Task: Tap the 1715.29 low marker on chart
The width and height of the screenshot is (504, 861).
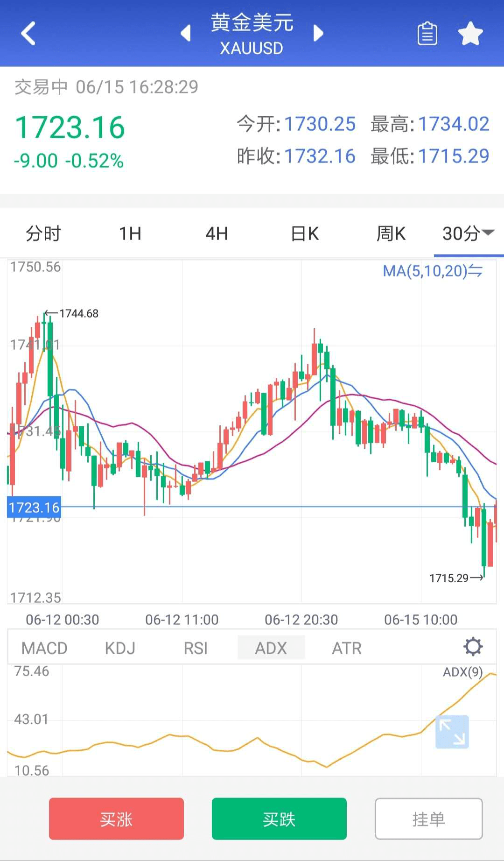Action: [449, 578]
